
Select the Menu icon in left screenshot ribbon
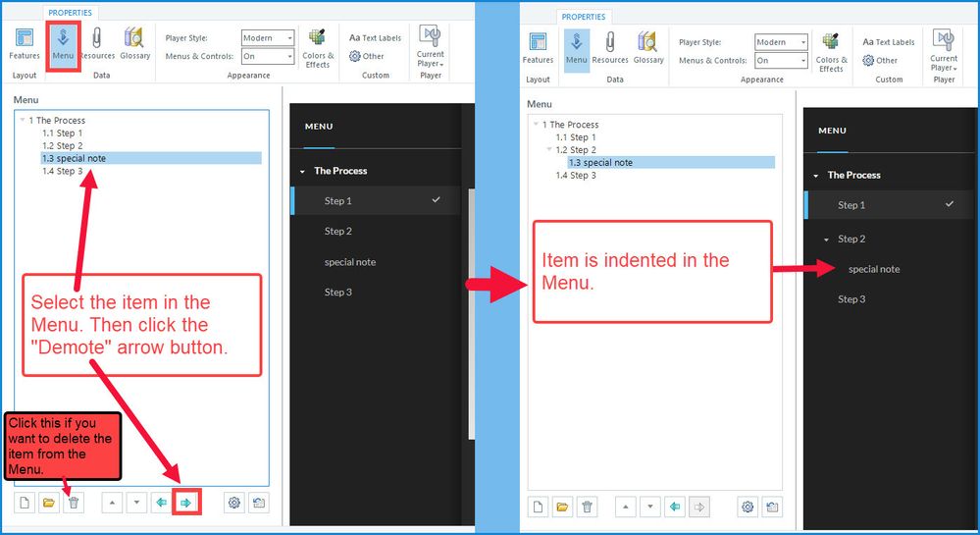point(63,45)
